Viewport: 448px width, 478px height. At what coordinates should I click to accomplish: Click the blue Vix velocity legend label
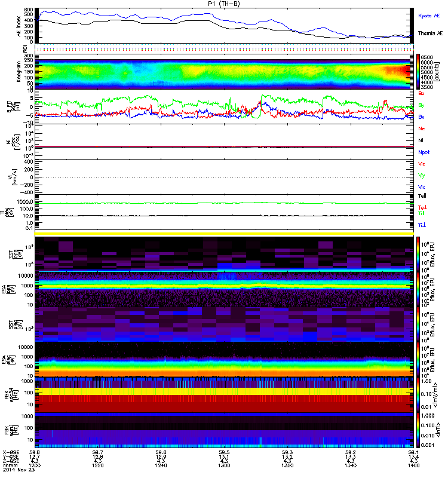pyautogui.click(x=422, y=187)
